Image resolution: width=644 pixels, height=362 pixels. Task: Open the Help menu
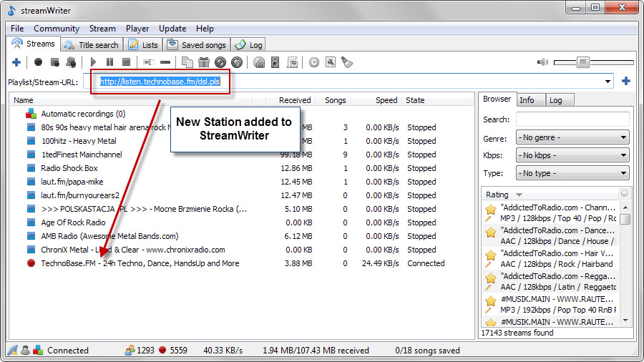coord(205,29)
